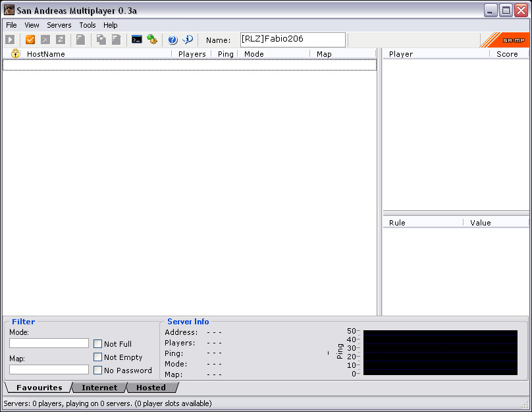Screen dimensions: 532x412
Task: Sort servers by Ping column header
Action: [225, 54]
